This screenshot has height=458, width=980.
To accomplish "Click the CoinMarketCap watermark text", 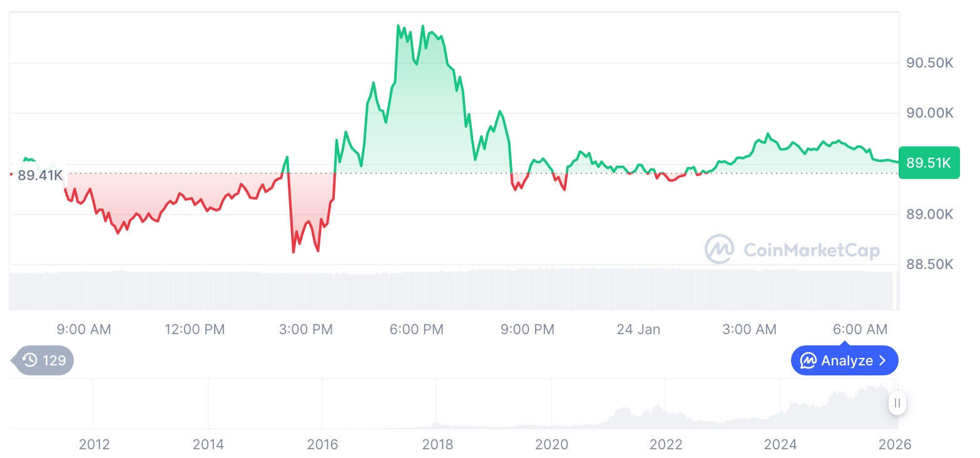I will pyautogui.click(x=812, y=250).
